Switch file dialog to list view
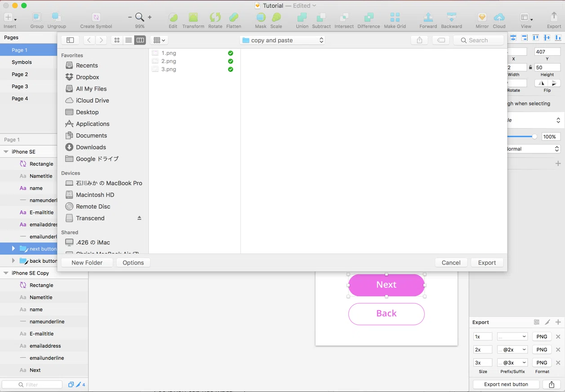 click(129, 40)
